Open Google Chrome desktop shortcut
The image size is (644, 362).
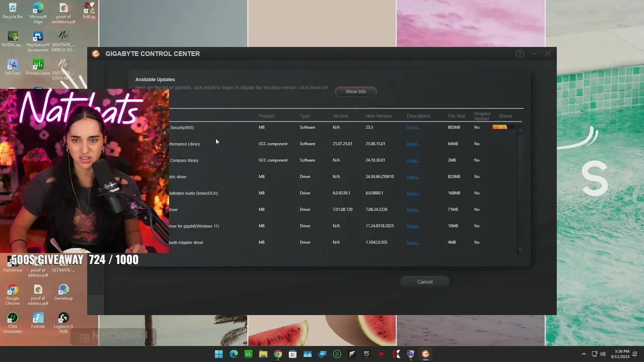coord(13,295)
